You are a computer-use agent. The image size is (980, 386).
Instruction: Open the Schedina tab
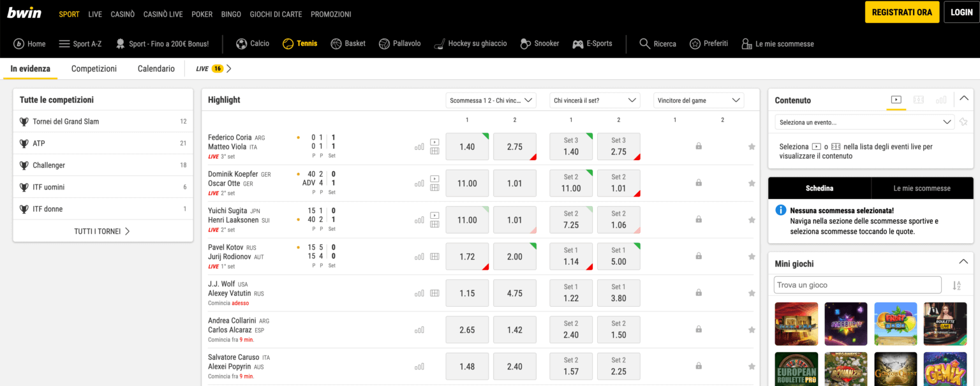click(819, 188)
